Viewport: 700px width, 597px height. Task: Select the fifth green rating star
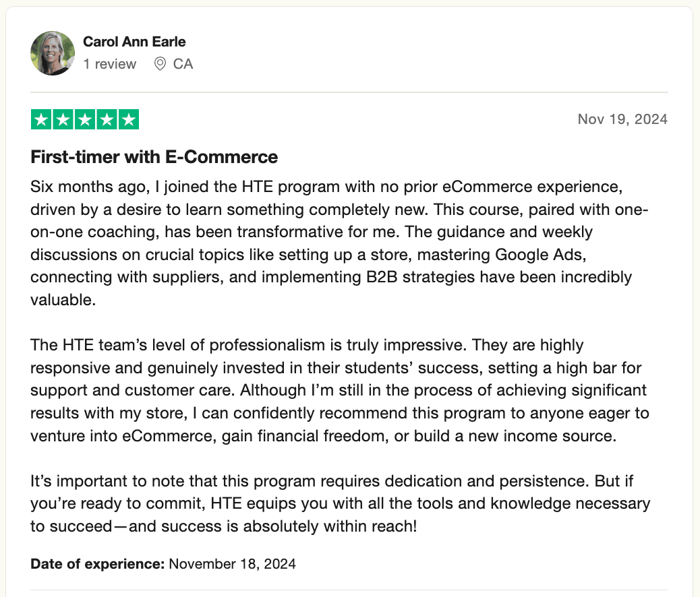(128, 119)
